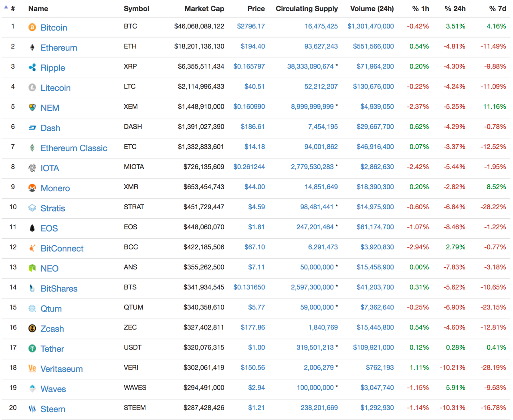Sort table by Price column header
The image size is (513, 420).
256,8
